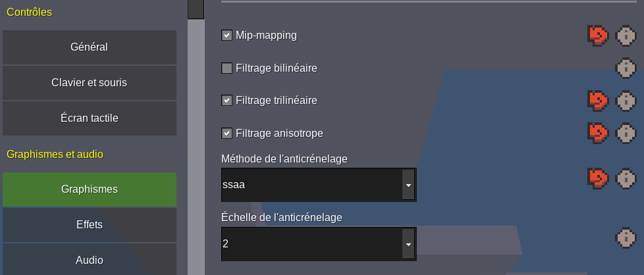Expand the Échelle de l'anticrénelage dropdown
The width and height of the screenshot is (644, 275).
click(408, 244)
